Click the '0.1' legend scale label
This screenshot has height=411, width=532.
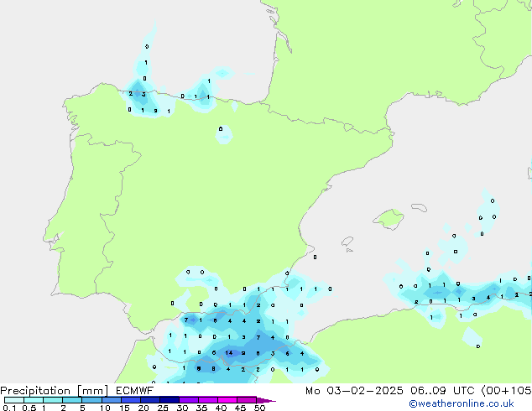(x=9, y=408)
